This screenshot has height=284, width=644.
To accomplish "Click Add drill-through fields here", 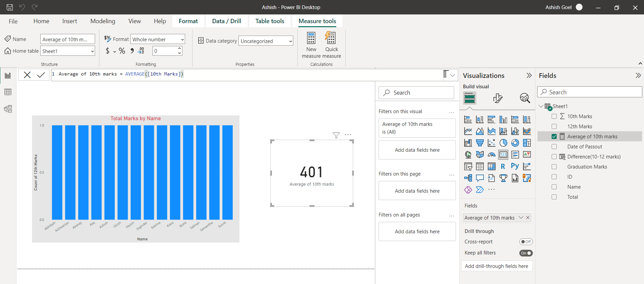I will 496,266.
